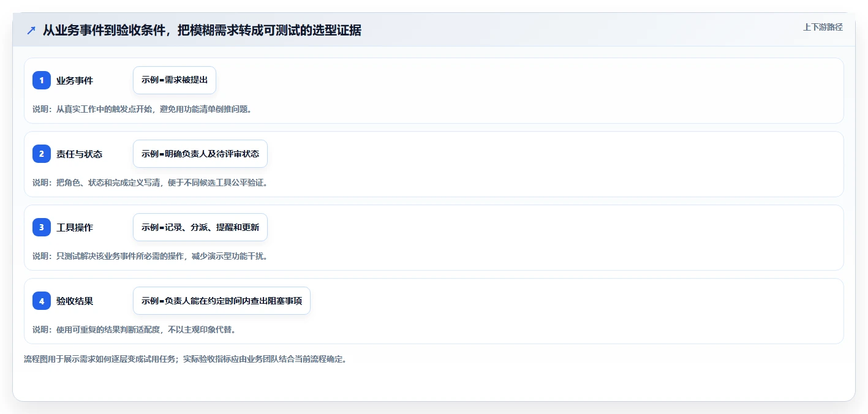The height and width of the screenshot is (414, 868).
Task: Click the 示例=记录、分派、提醒和更新 chip
Action: pyautogui.click(x=200, y=227)
